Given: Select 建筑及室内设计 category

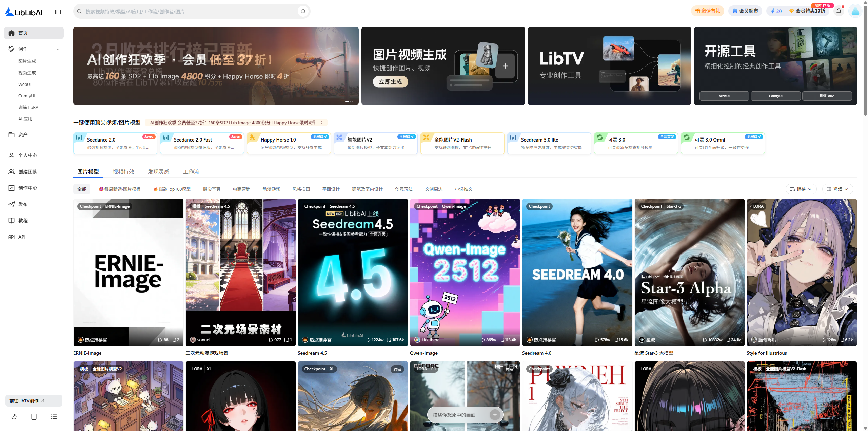Looking at the screenshot, I should pos(367,189).
